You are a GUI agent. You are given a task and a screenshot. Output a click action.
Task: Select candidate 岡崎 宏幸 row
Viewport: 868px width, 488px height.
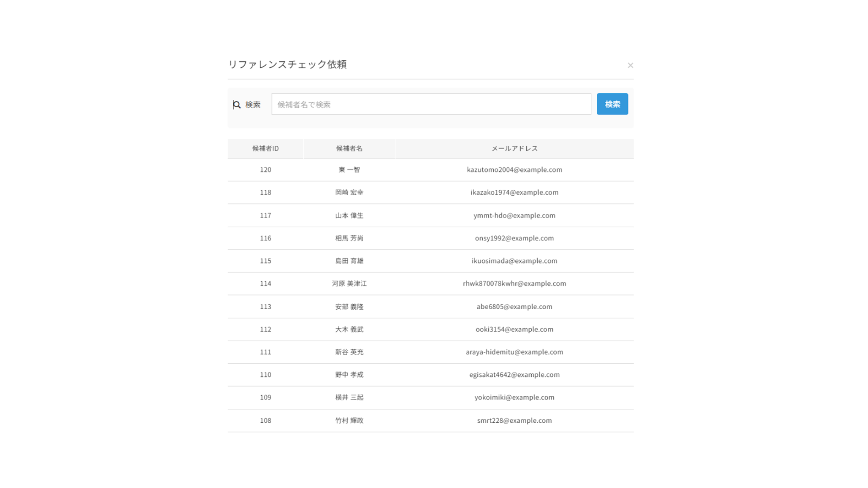pyautogui.click(x=349, y=192)
